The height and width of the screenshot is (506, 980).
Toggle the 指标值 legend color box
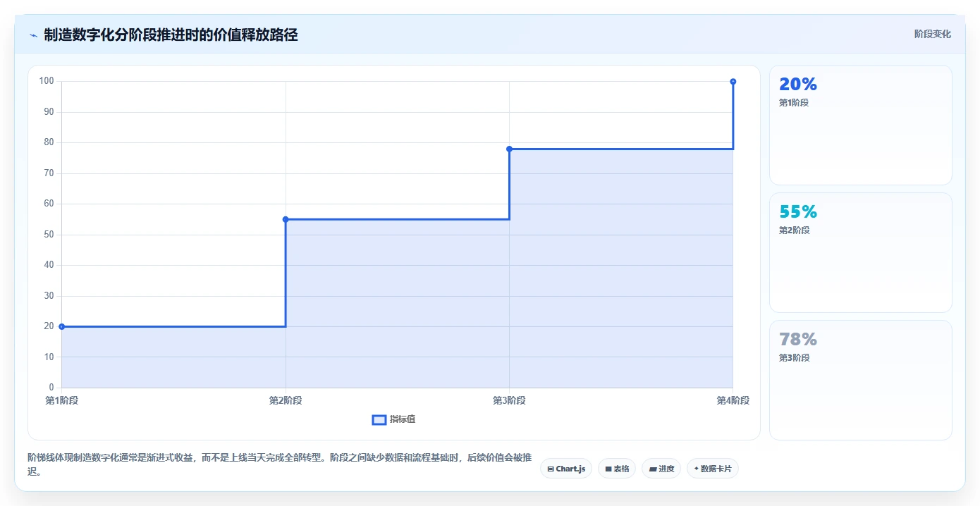379,420
